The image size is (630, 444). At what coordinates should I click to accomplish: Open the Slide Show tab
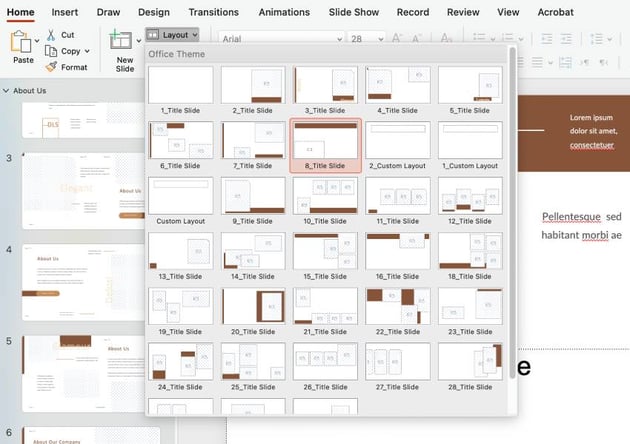click(353, 12)
